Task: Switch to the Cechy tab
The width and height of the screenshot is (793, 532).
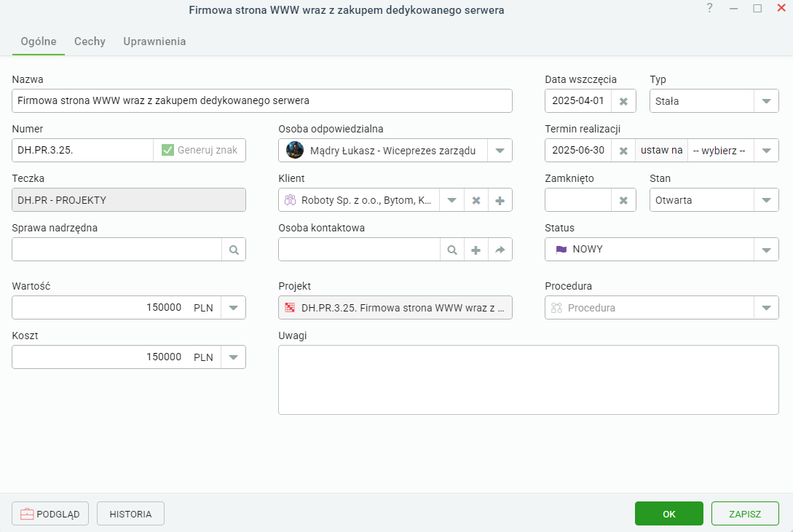Action: pyautogui.click(x=90, y=41)
